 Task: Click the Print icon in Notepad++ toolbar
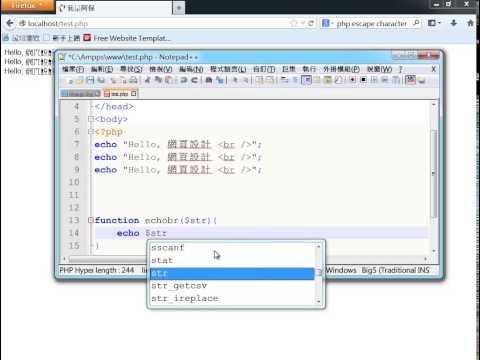133,80
